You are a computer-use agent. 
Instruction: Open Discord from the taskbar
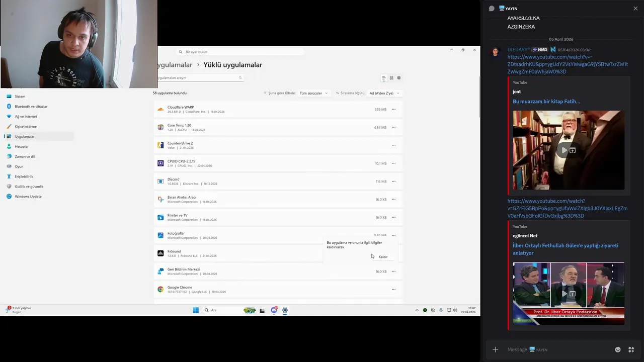274,310
